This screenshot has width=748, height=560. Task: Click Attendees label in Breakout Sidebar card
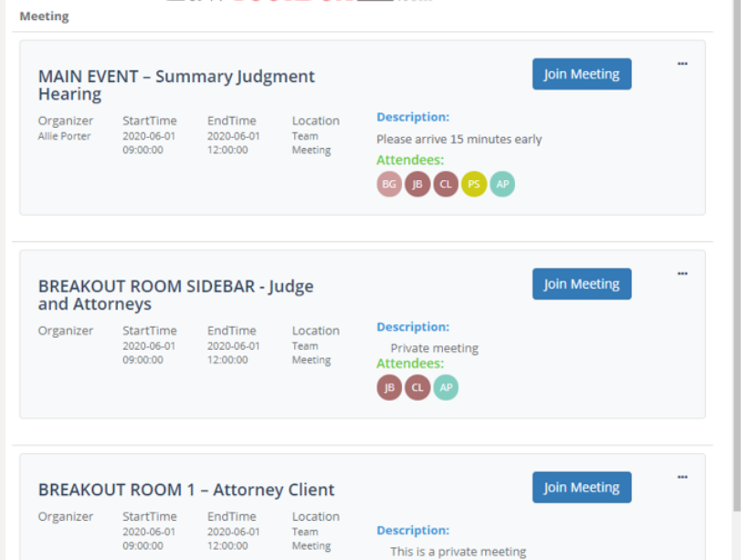click(410, 364)
